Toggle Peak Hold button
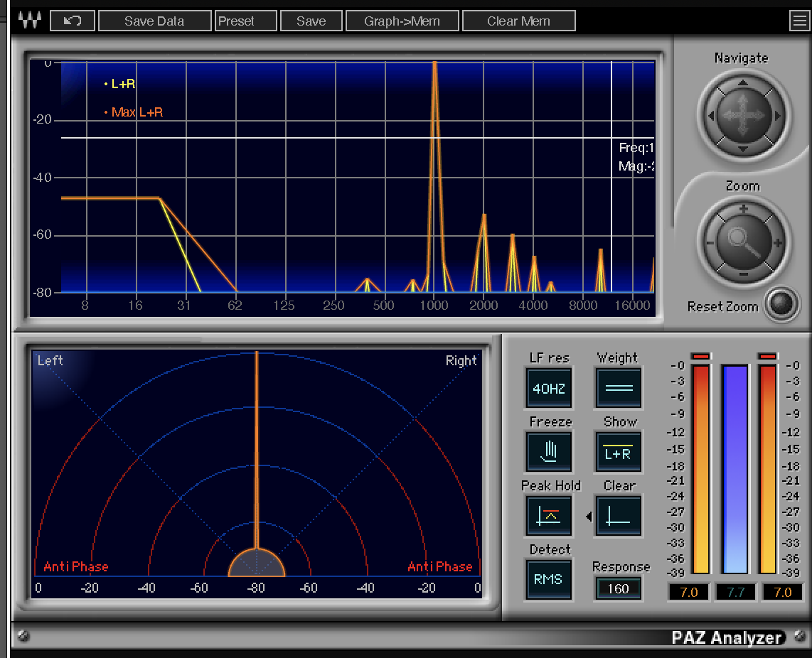Image resolution: width=812 pixels, height=658 pixels. [x=549, y=516]
